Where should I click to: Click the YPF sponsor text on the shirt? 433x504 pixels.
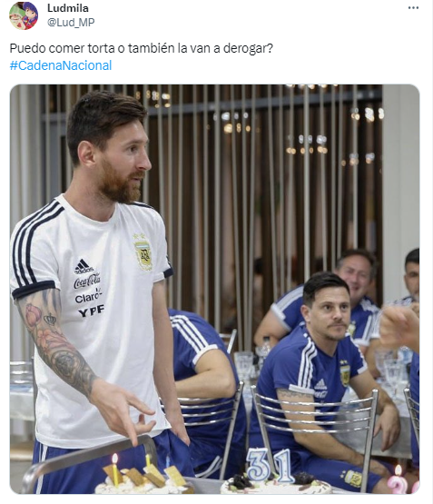(91, 311)
